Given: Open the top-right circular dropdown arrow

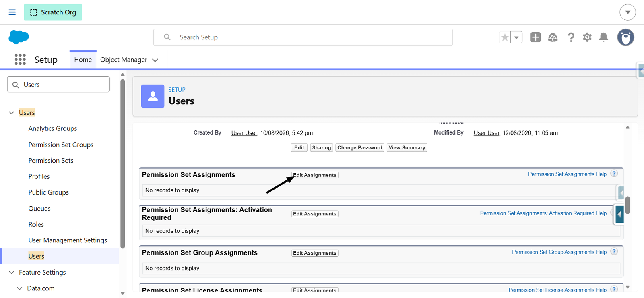Looking at the screenshot, I should [627, 12].
